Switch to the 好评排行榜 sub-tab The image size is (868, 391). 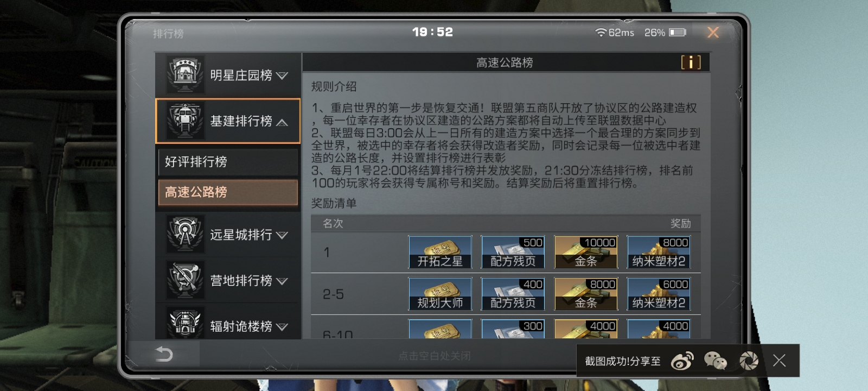(x=228, y=162)
